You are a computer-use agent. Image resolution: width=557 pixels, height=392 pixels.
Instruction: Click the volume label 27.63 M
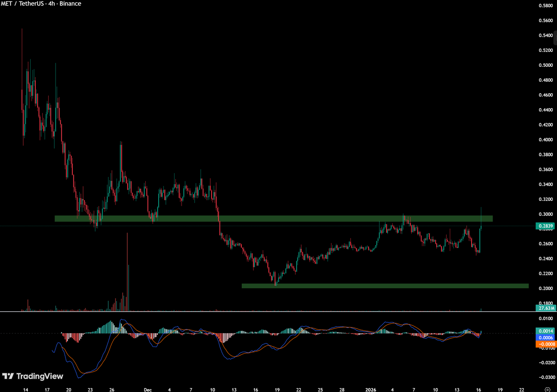tap(545, 308)
